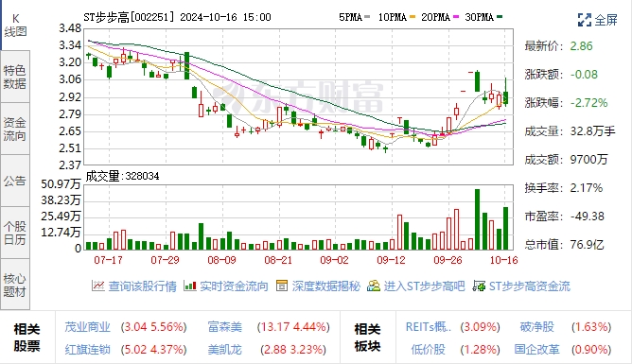Click the 相关板块 heading

(x=367, y=338)
